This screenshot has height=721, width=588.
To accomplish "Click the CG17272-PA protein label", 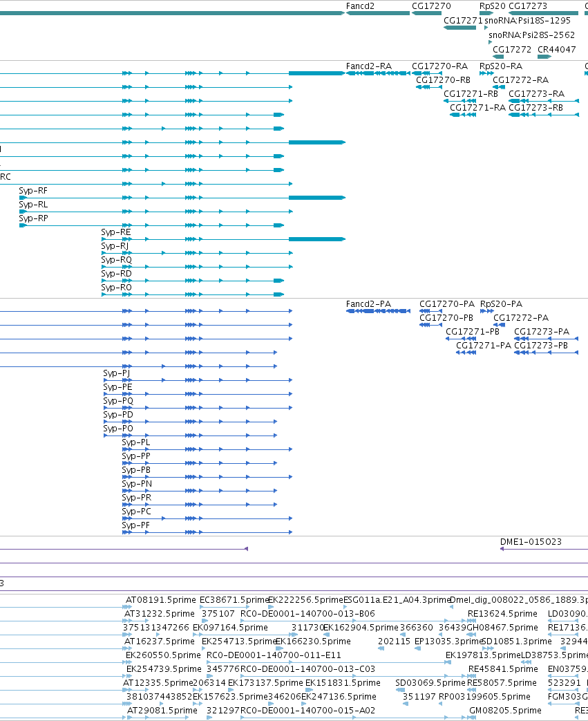I will (x=521, y=318).
